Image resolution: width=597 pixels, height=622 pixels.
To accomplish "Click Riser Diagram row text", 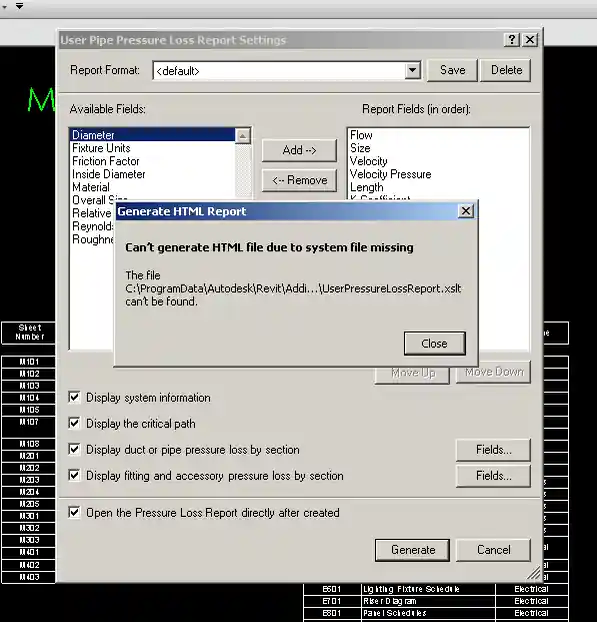I will [390, 601].
